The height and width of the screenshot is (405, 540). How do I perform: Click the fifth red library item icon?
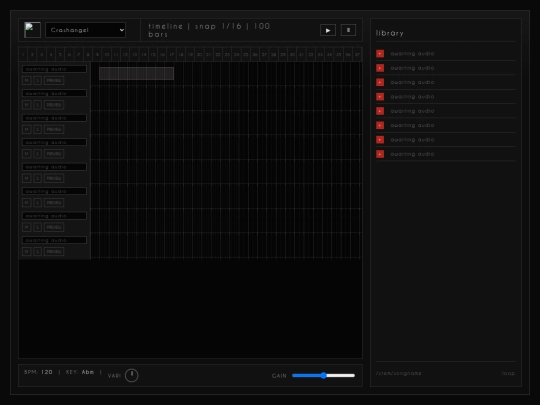380,111
